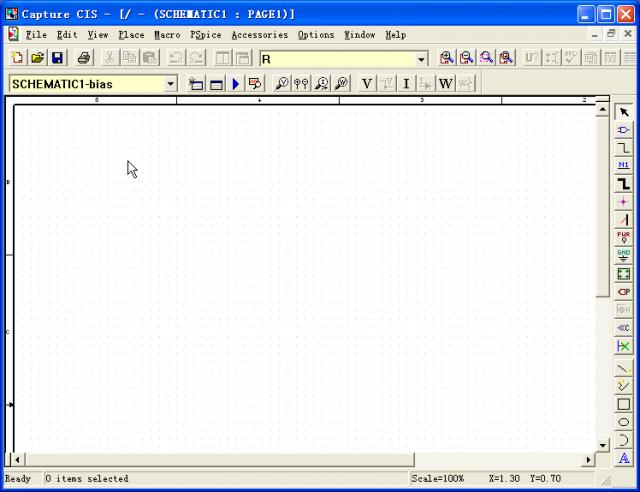Open the Help menu
The width and height of the screenshot is (640, 492).
coord(396,35)
